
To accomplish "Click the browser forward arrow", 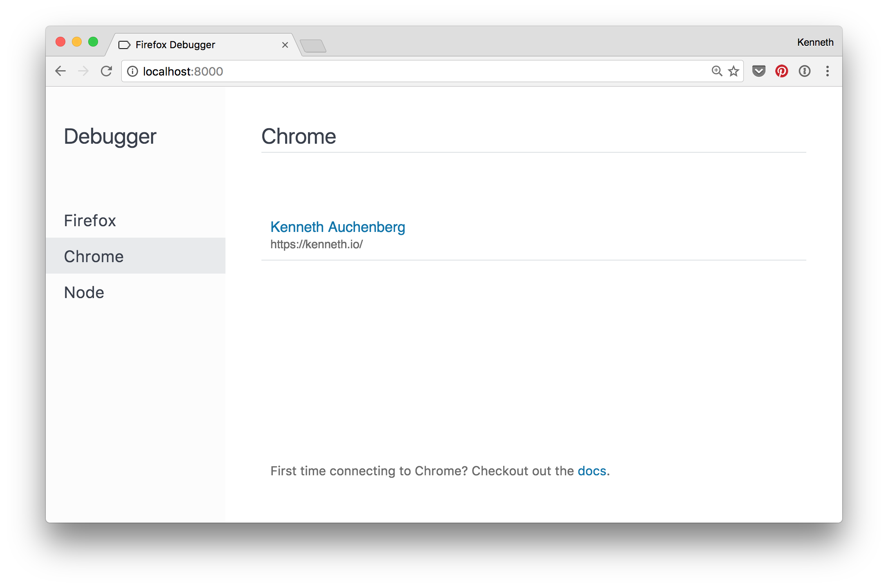I will 83,71.
